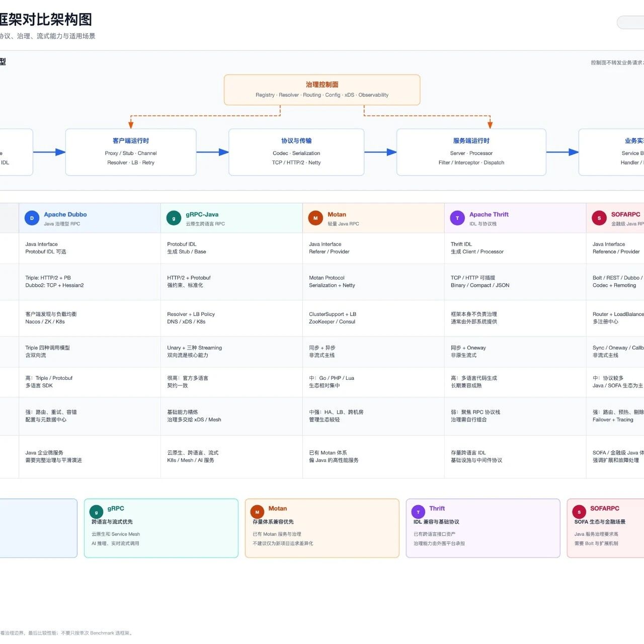Click the red S badge in the SOFARPC column header
The height and width of the screenshot is (644, 644).
[x=599, y=218]
